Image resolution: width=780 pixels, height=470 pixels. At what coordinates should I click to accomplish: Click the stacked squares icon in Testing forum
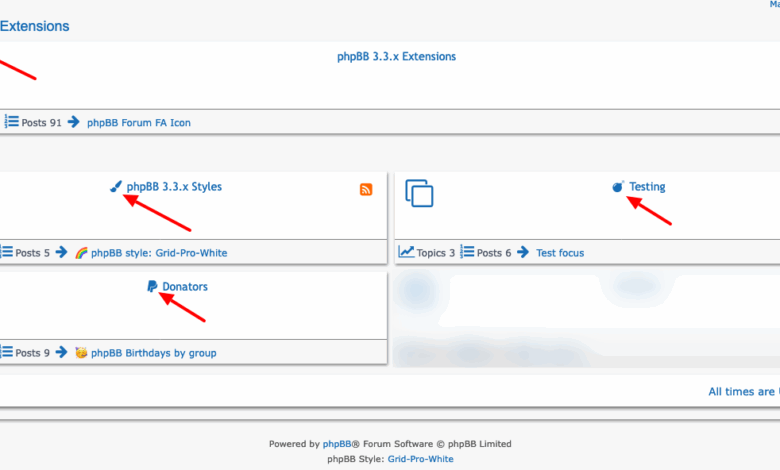(420, 193)
